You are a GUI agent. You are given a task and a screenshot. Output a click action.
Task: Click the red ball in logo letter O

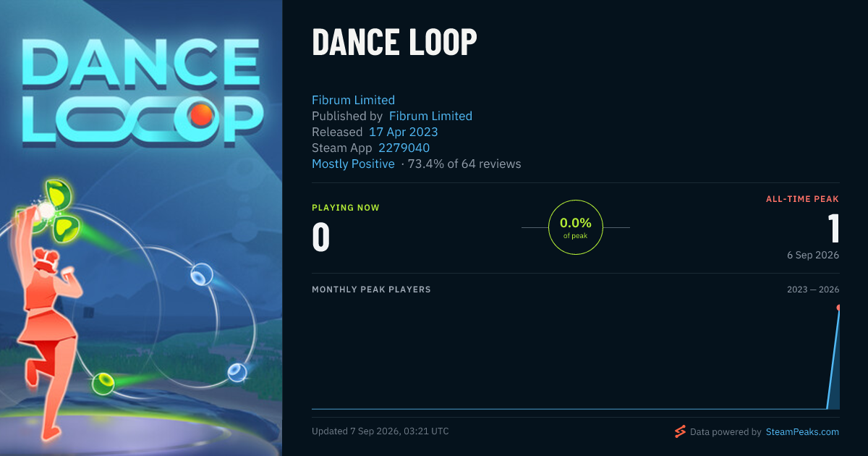200,114
